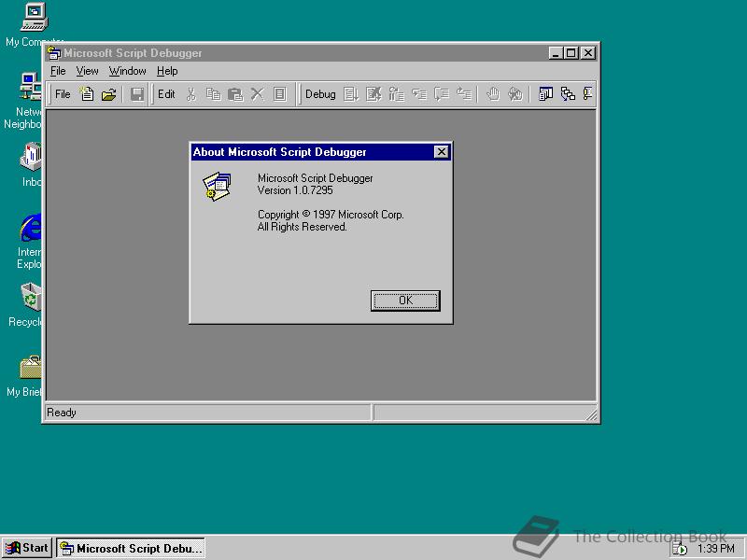The width and height of the screenshot is (747, 560).
Task: Click the Script Debugger title bar system icon
Action: click(54, 53)
